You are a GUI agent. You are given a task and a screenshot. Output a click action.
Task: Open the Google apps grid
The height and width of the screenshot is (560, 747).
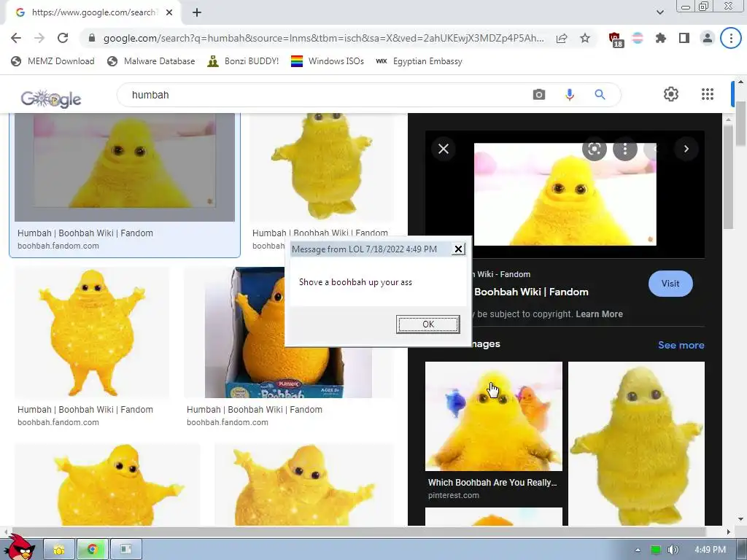click(708, 94)
